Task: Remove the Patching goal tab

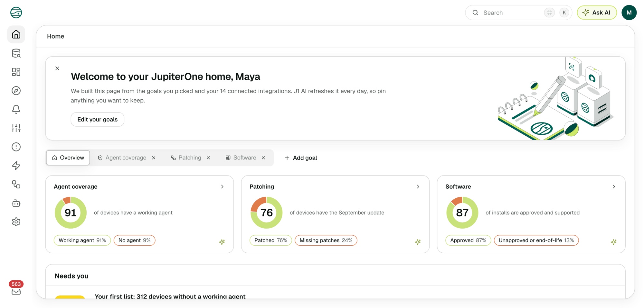Action: click(208, 158)
